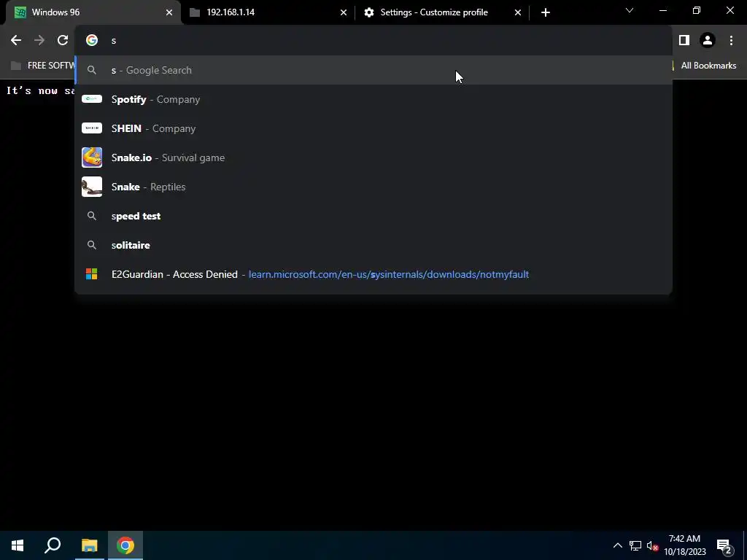
Task: Switch to the Windows 96 tab
Action: click(x=93, y=12)
